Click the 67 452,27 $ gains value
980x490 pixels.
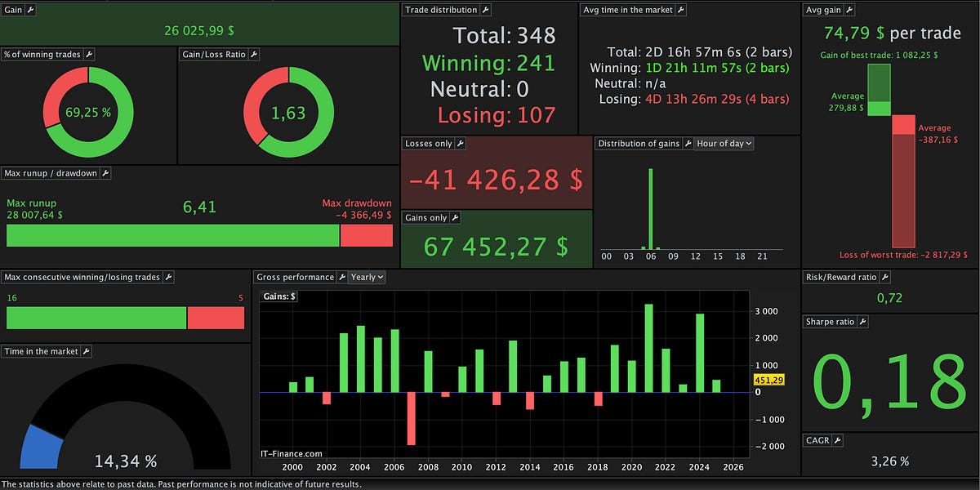coord(496,246)
